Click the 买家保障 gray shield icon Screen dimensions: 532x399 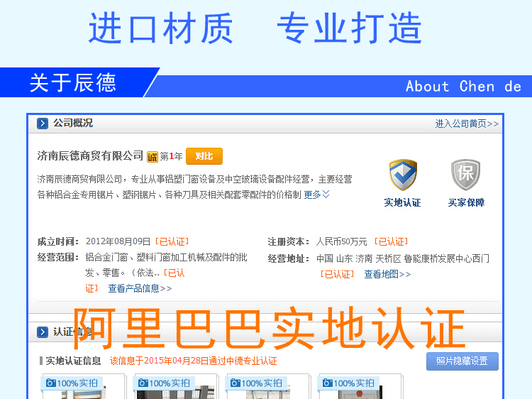tap(465, 175)
